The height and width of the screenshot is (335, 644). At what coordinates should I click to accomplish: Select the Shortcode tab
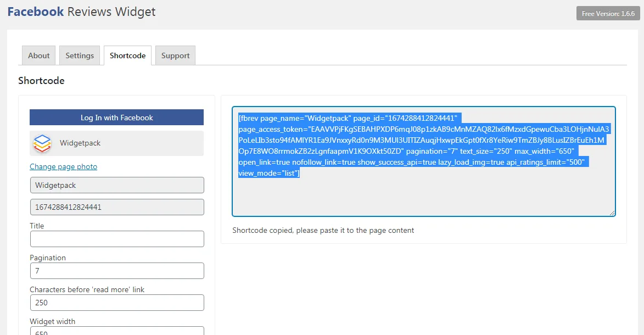point(128,55)
